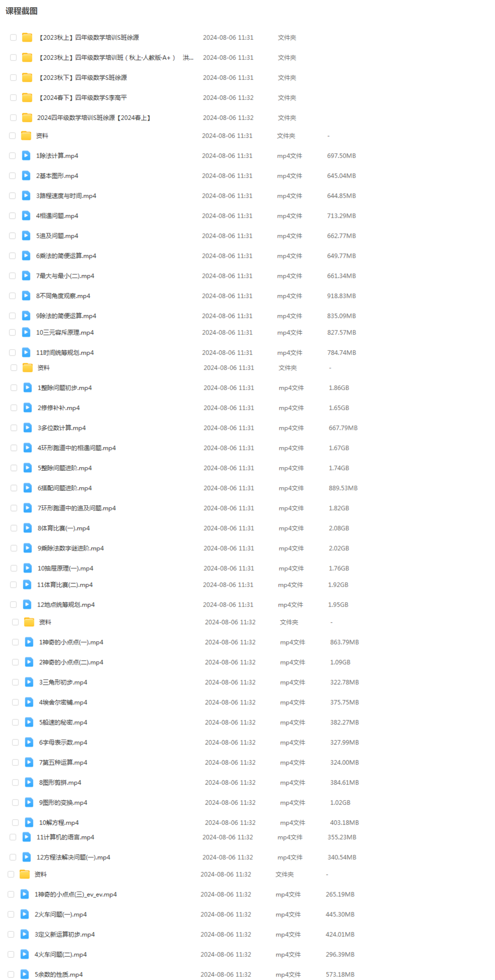This screenshot has width=495, height=980.
Task: Open the file name 11计算机的语言.mp4
Action: [x=65, y=837]
